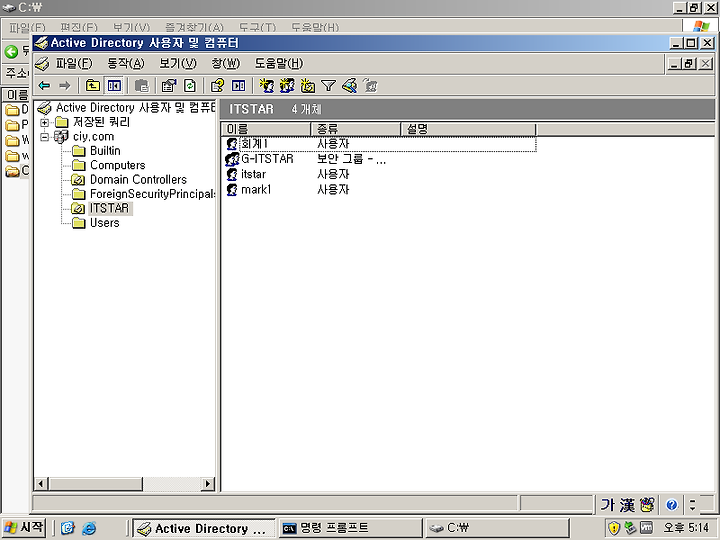Restore the inner MMC child window

(x=690, y=64)
